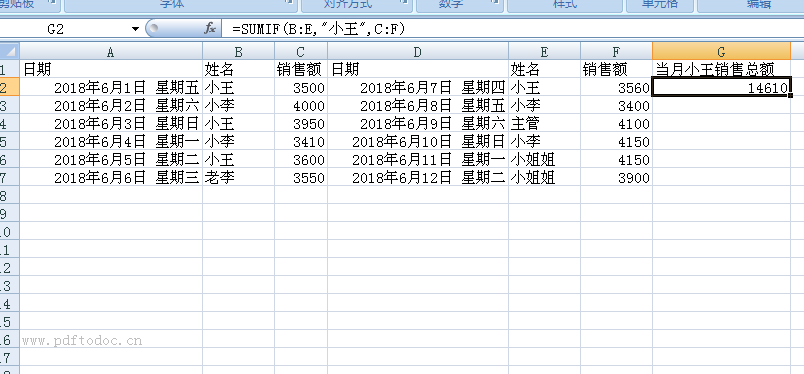Click sales value 3950
The width and height of the screenshot is (804, 374).
tap(301, 124)
